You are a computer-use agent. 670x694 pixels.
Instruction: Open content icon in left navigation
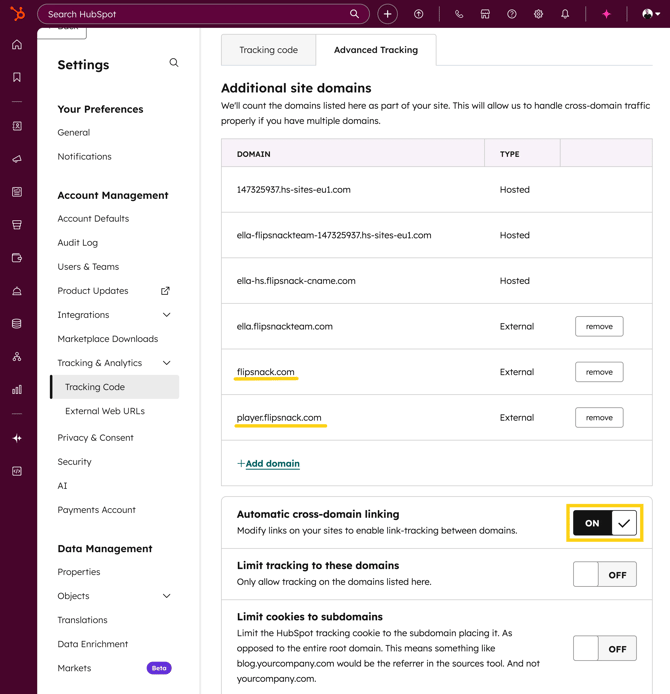pos(17,192)
